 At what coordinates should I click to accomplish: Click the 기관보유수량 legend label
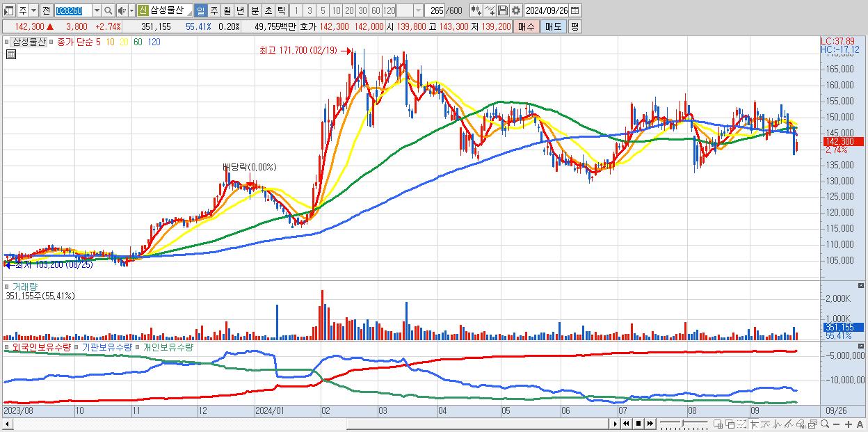108,346
